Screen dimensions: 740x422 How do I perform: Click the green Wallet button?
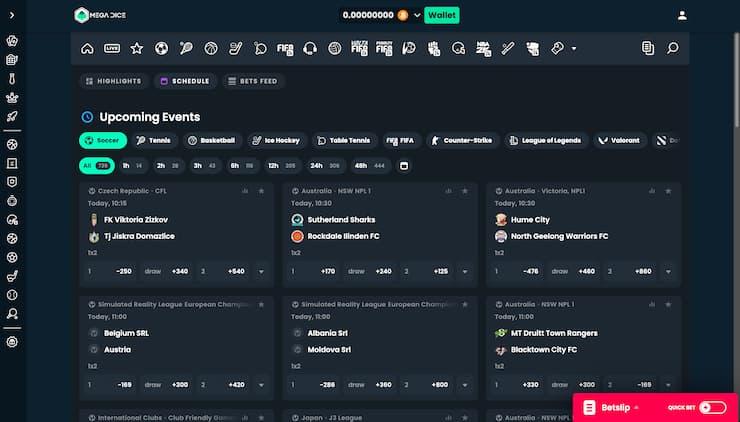[442, 15]
